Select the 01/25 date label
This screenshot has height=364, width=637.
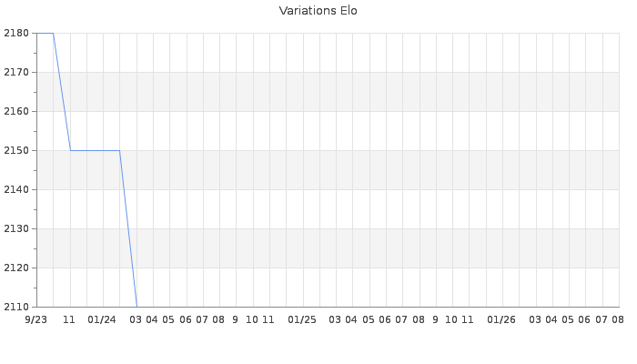[302, 319]
